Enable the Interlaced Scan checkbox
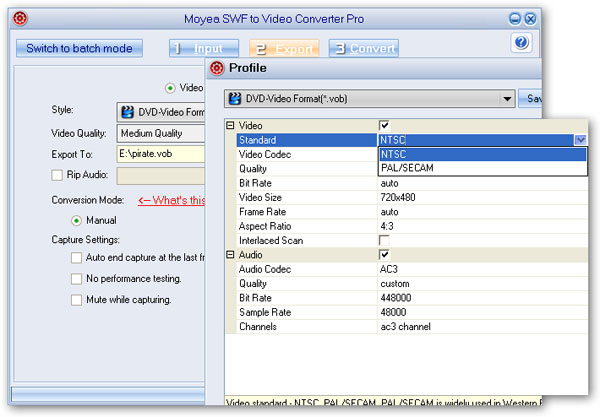Image resolution: width=600 pixels, height=417 pixels. click(384, 240)
